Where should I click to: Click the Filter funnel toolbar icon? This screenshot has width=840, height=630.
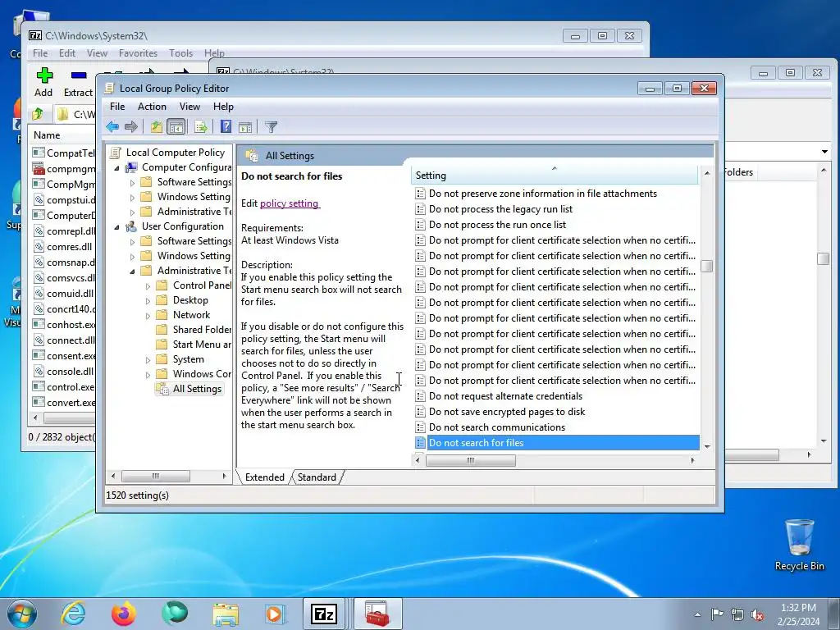click(271, 127)
